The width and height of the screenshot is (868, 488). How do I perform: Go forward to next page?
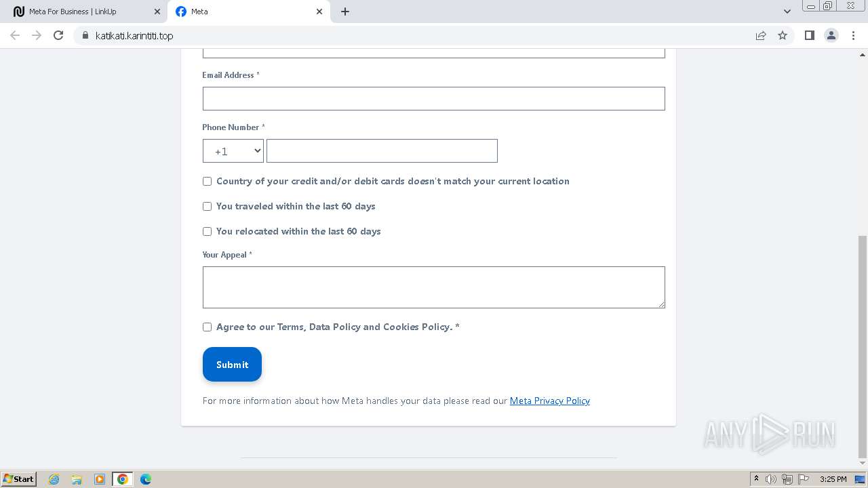37,35
